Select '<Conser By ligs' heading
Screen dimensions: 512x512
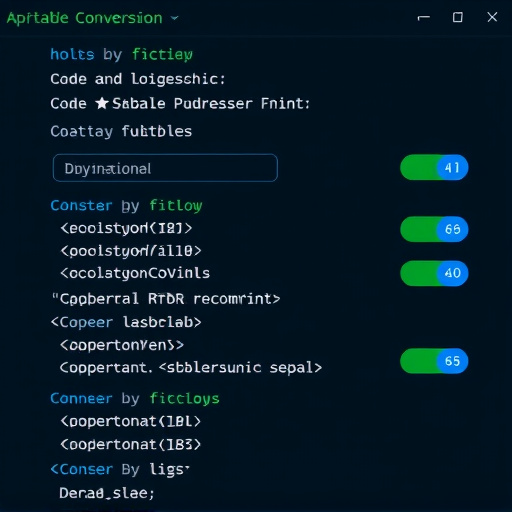click(120, 470)
